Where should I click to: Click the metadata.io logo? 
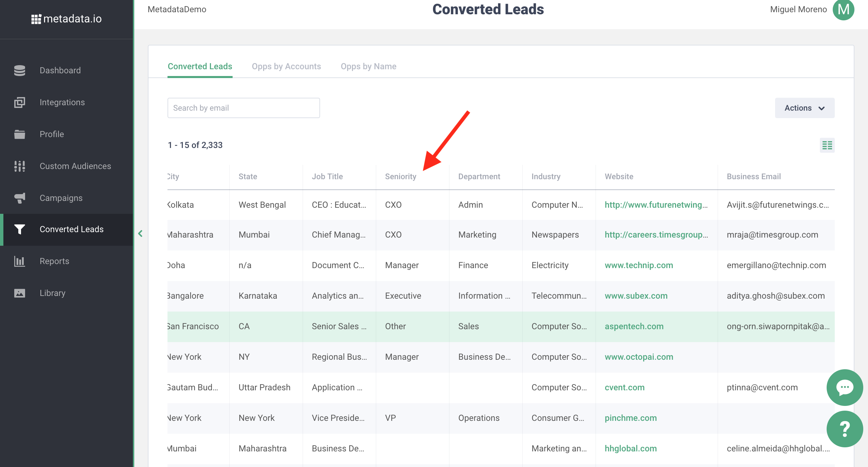tap(66, 19)
